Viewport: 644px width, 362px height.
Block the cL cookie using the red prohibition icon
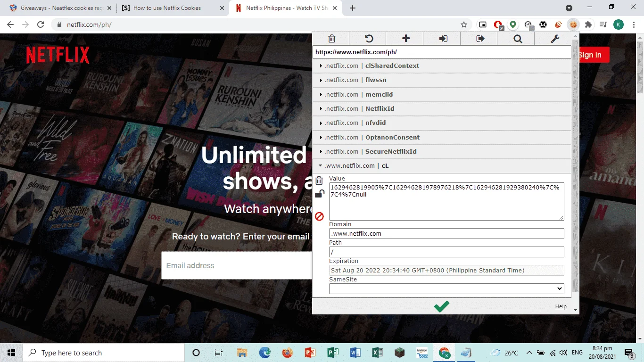coord(319,216)
